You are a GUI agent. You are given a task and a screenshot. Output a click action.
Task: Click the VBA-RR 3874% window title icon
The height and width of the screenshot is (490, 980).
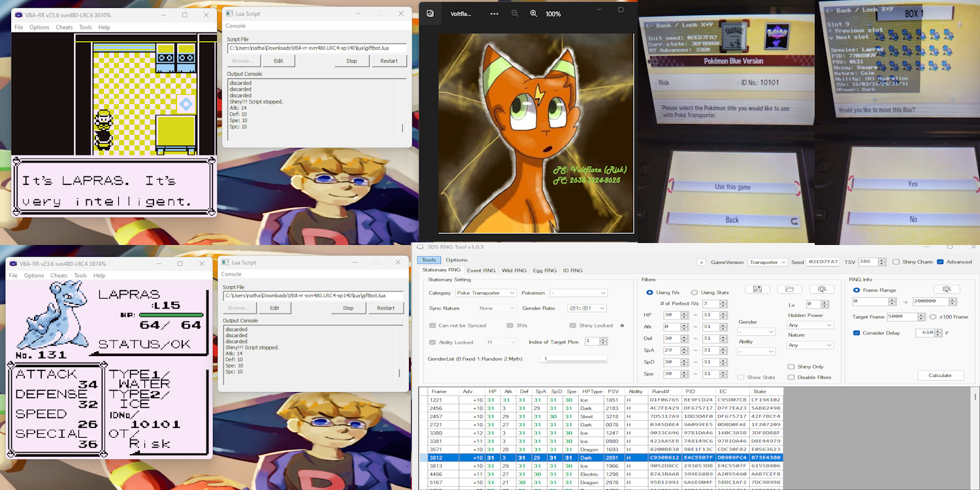(12, 264)
